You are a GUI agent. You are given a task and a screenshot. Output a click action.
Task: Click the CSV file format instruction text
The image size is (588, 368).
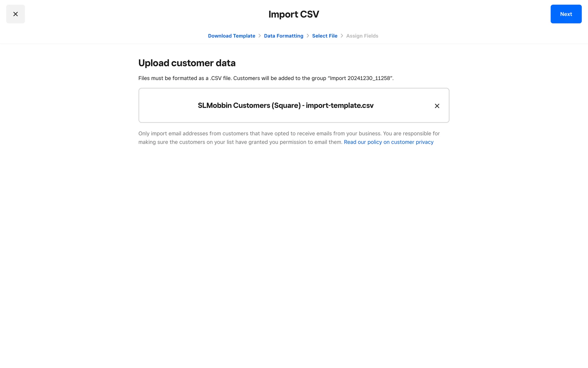pos(266,78)
